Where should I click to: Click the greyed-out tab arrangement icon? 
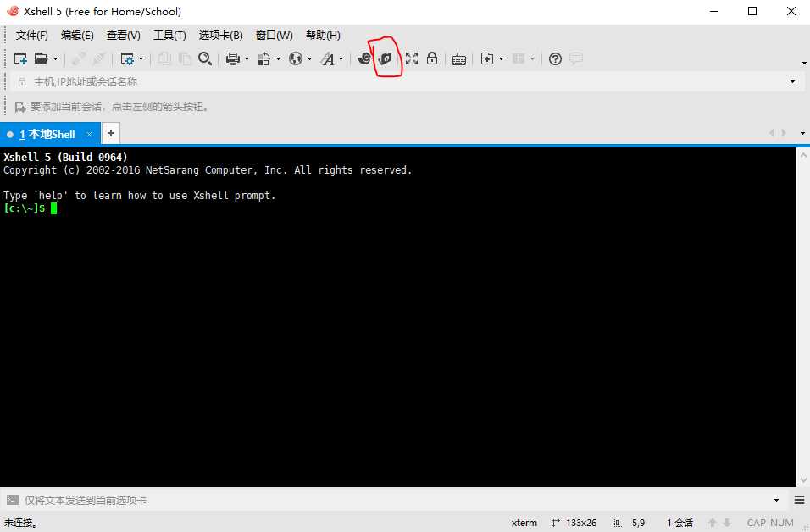point(519,58)
